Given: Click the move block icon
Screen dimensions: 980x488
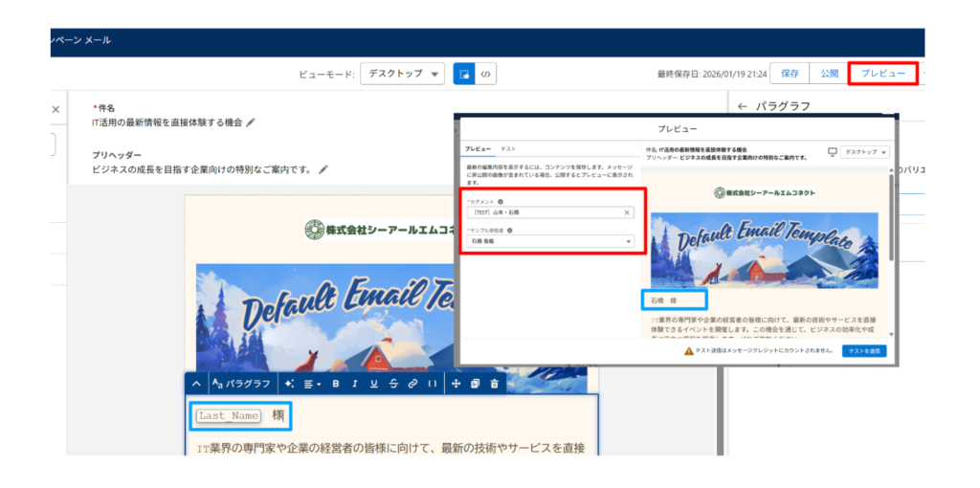Looking at the screenshot, I should tap(456, 384).
